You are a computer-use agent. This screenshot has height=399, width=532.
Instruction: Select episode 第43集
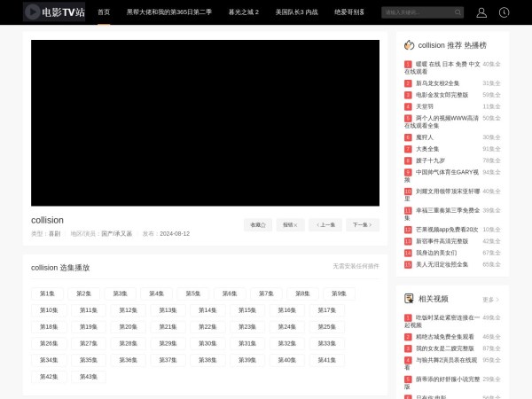click(x=88, y=377)
